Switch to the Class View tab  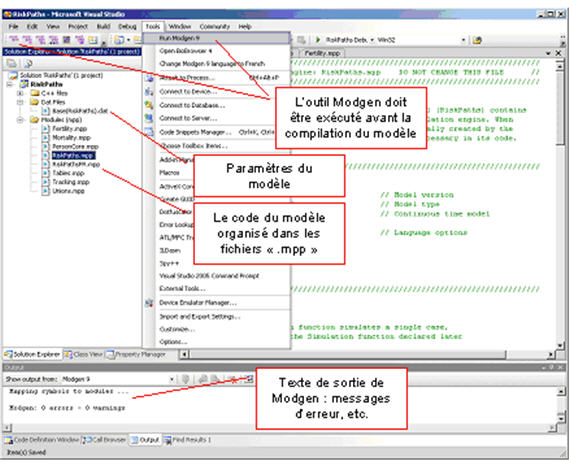(x=84, y=354)
